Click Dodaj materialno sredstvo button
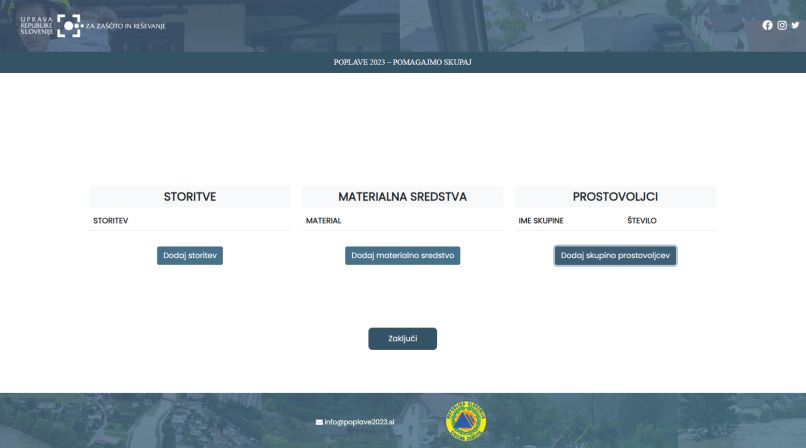 click(402, 255)
